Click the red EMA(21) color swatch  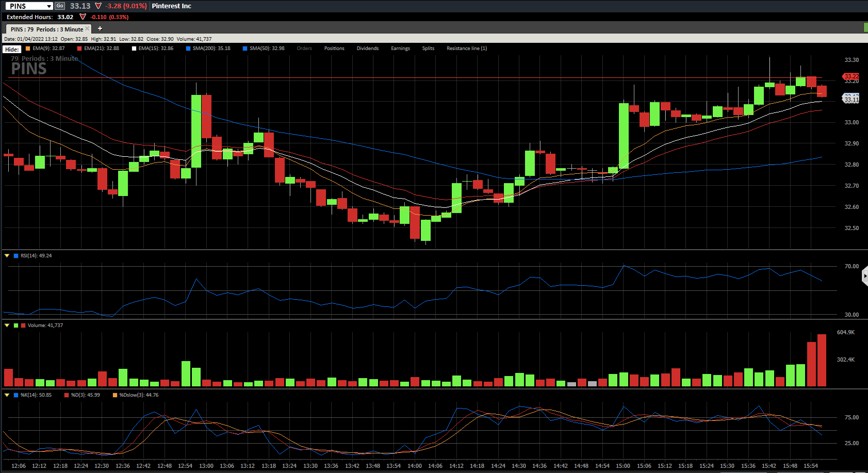pyautogui.click(x=79, y=48)
